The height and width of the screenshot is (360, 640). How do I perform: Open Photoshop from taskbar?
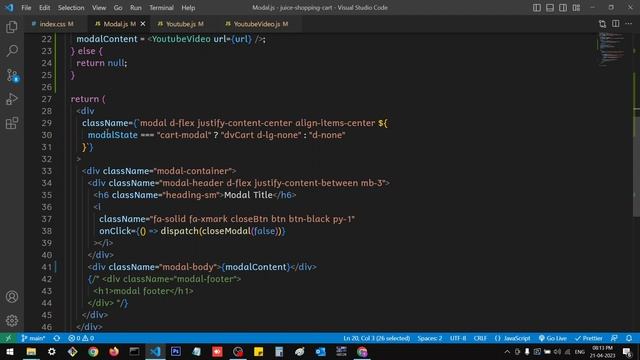[x=176, y=352]
